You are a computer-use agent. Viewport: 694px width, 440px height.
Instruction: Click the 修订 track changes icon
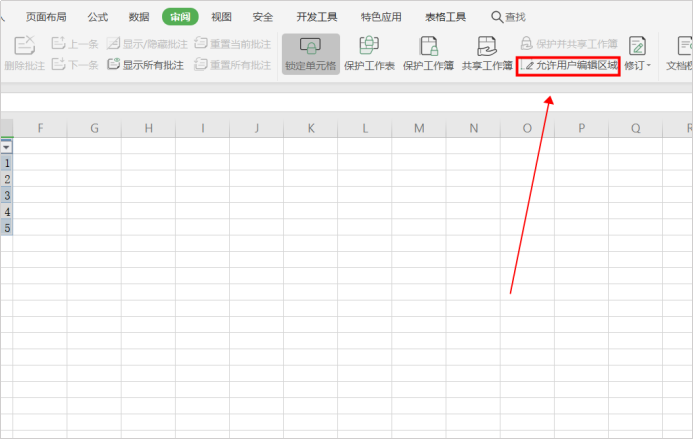[637, 46]
